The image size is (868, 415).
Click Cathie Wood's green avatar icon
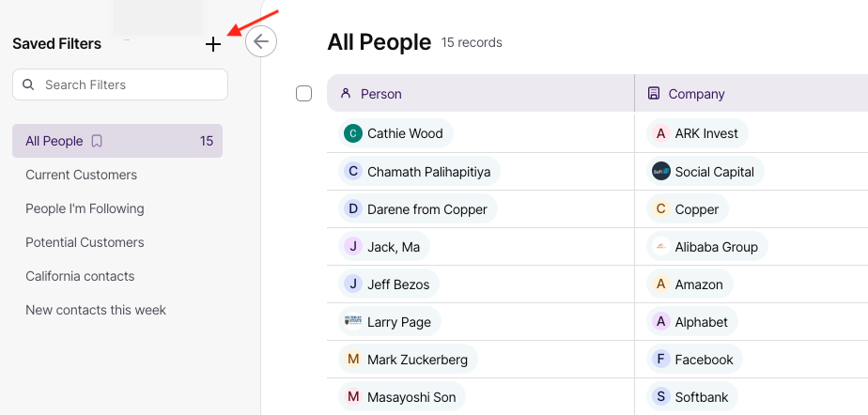352,133
